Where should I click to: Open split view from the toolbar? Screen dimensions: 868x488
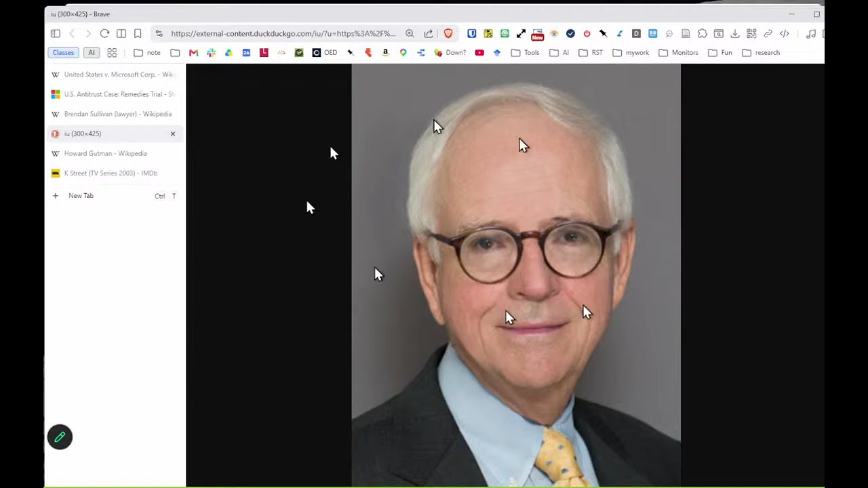coord(121,33)
